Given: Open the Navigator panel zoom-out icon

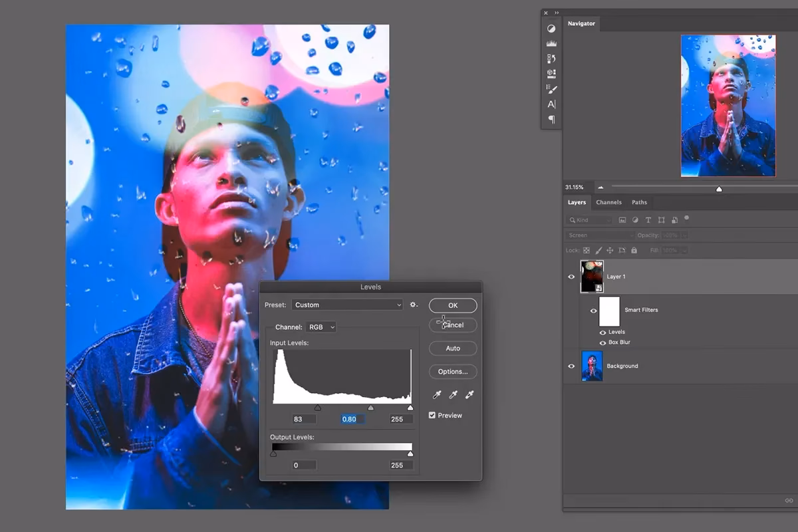Looking at the screenshot, I should pos(600,188).
